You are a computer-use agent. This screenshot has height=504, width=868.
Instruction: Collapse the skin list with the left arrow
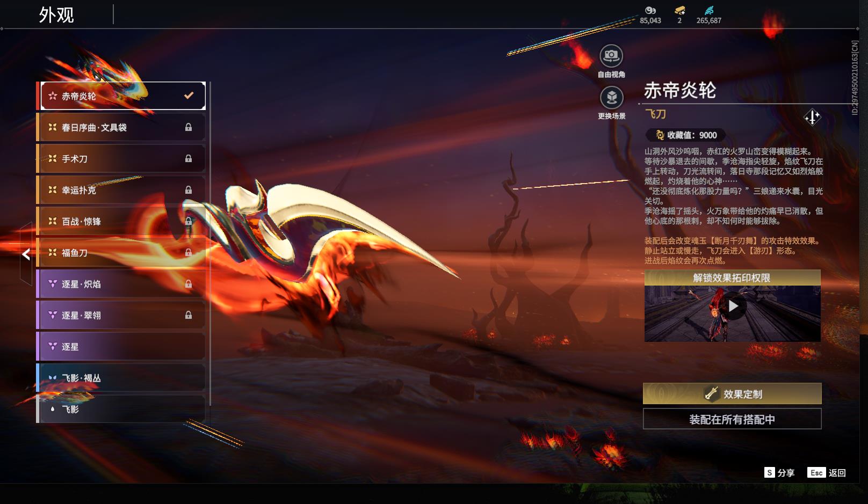tap(26, 254)
